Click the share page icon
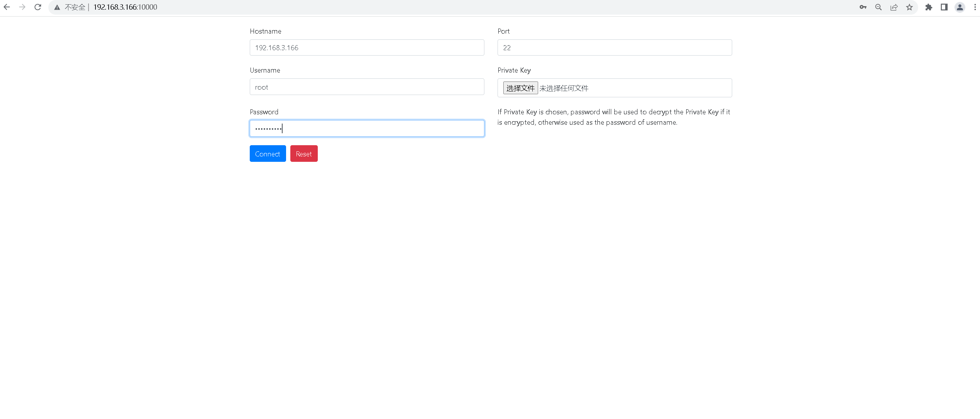The image size is (980, 419). (x=894, y=7)
